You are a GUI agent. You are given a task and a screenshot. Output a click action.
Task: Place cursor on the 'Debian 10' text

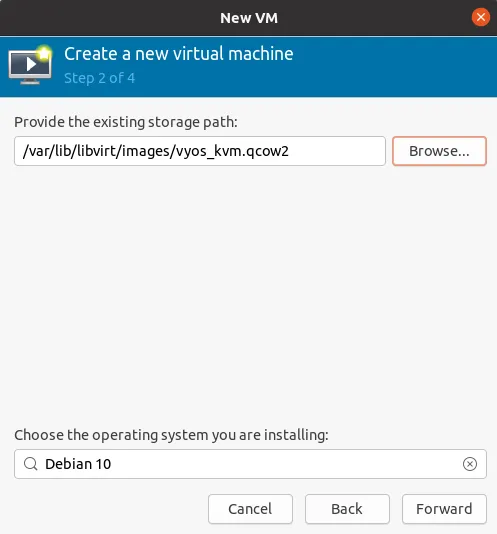pos(78,464)
